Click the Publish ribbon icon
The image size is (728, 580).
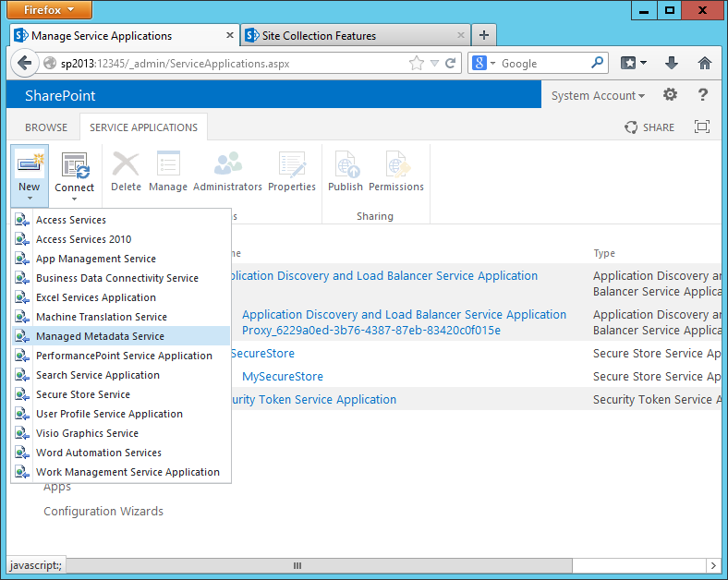pyautogui.click(x=346, y=163)
